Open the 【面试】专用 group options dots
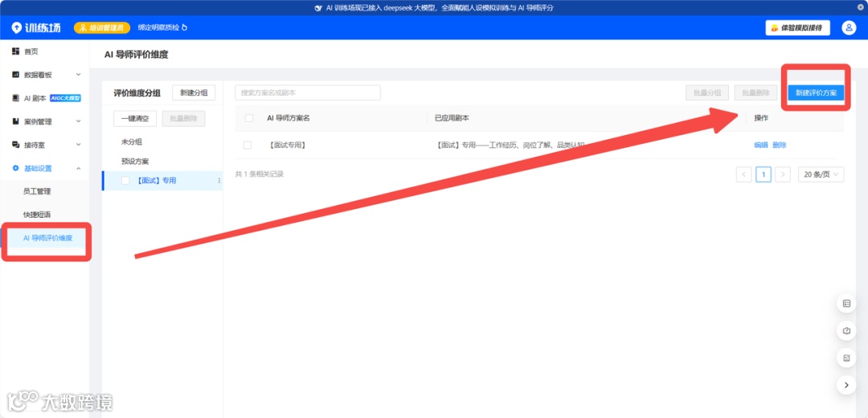This screenshot has height=418, width=868. [x=219, y=181]
